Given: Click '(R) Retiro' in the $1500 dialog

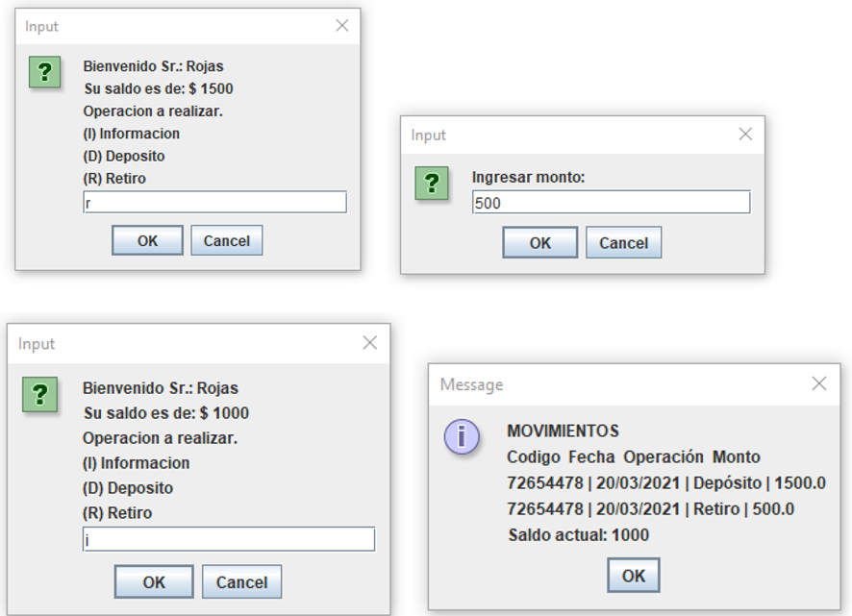Looking at the screenshot, I should (x=114, y=178).
